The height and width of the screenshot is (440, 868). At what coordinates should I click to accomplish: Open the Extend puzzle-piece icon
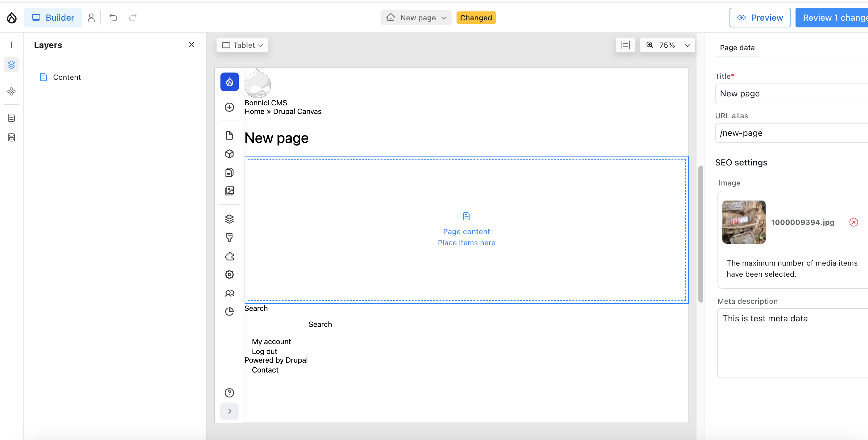[x=229, y=256]
